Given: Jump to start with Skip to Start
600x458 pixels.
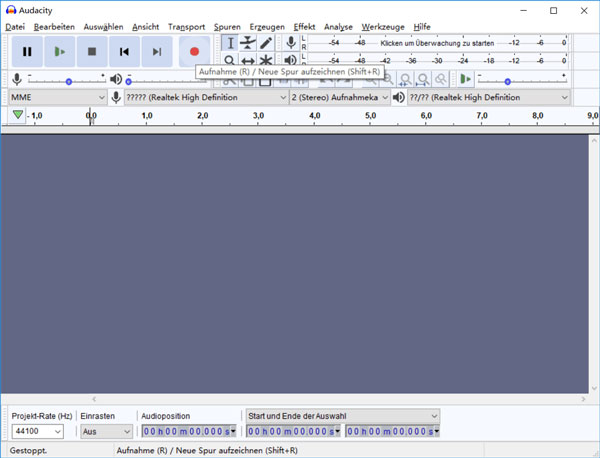Looking at the screenshot, I should (124, 52).
